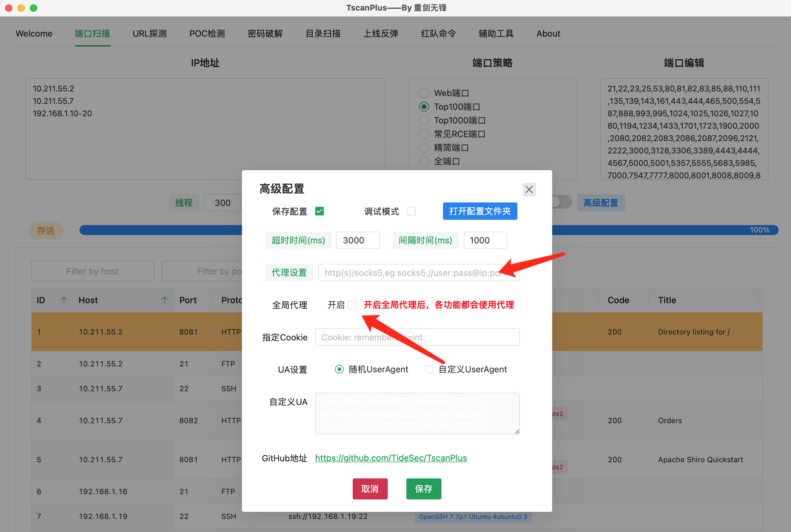This screenshot has height=532, width=791.
Task: Click the Host column sort arrow
Action: (x=165, y=300)
